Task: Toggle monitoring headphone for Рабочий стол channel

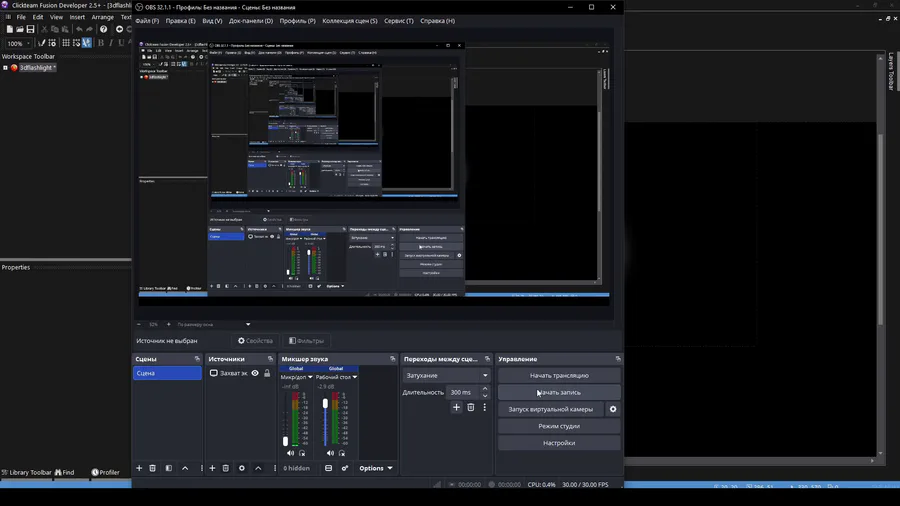Action: click(342, 453)
